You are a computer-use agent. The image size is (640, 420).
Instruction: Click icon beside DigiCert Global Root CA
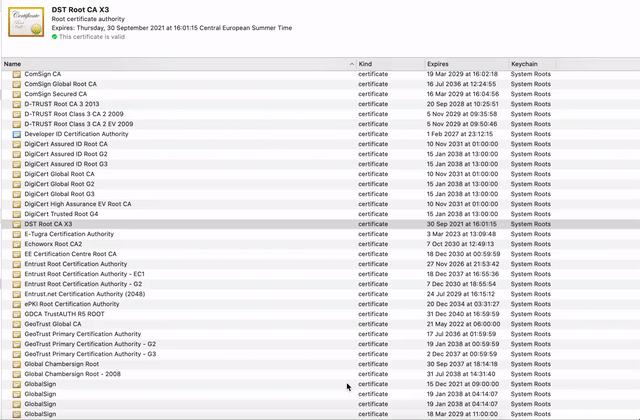(x=16, y=174)
